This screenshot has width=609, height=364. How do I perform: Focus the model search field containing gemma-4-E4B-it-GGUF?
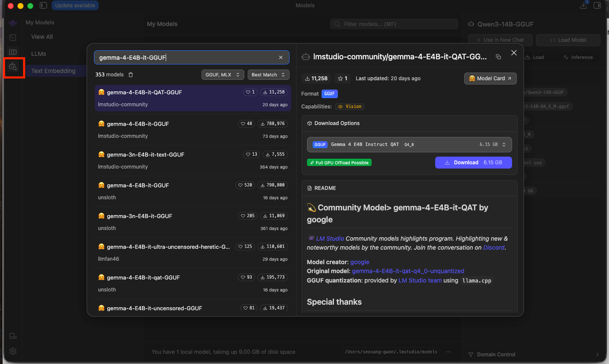coord(192,58)
